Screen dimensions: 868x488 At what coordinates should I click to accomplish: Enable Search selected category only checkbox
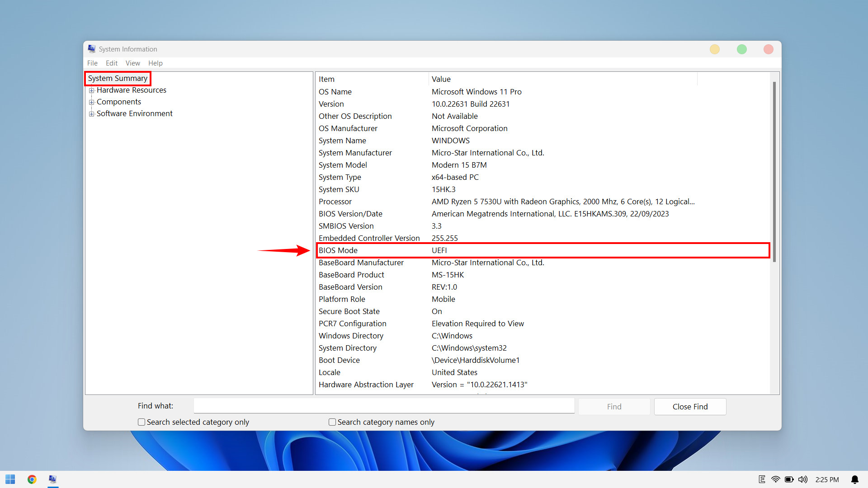[142, 422]
